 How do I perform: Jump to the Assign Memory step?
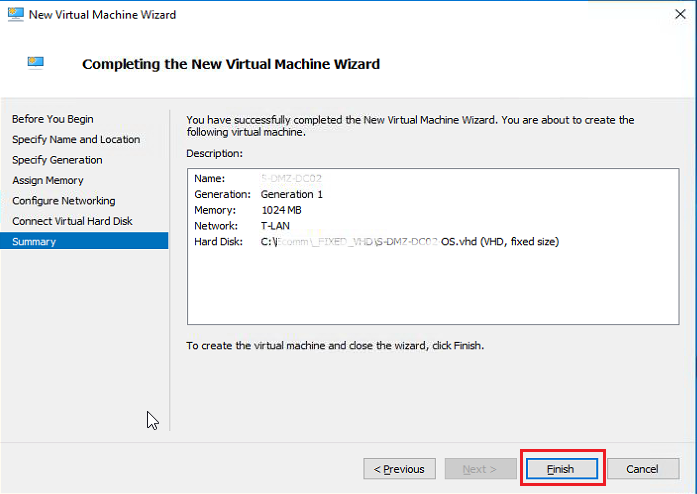[48, 180]
